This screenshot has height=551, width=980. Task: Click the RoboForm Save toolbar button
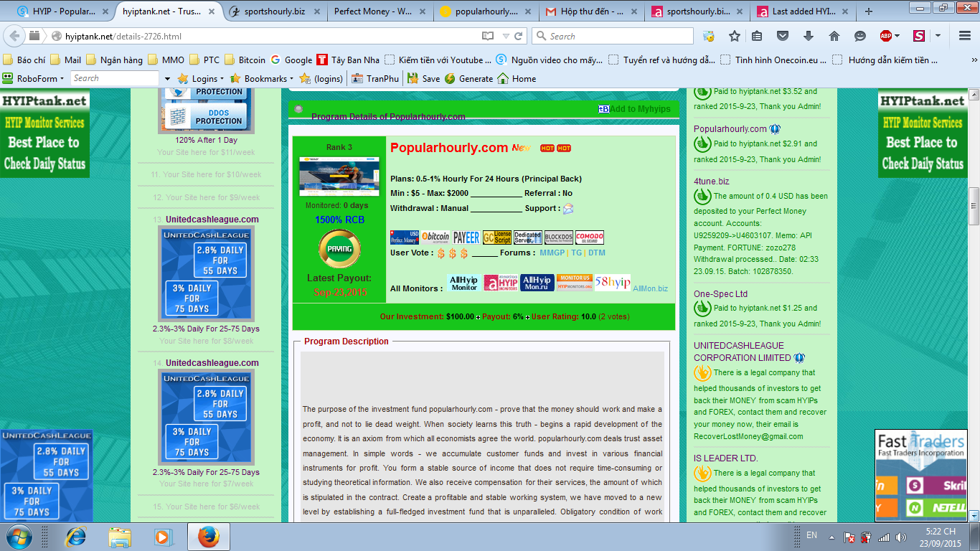click(x=423, y=78)
